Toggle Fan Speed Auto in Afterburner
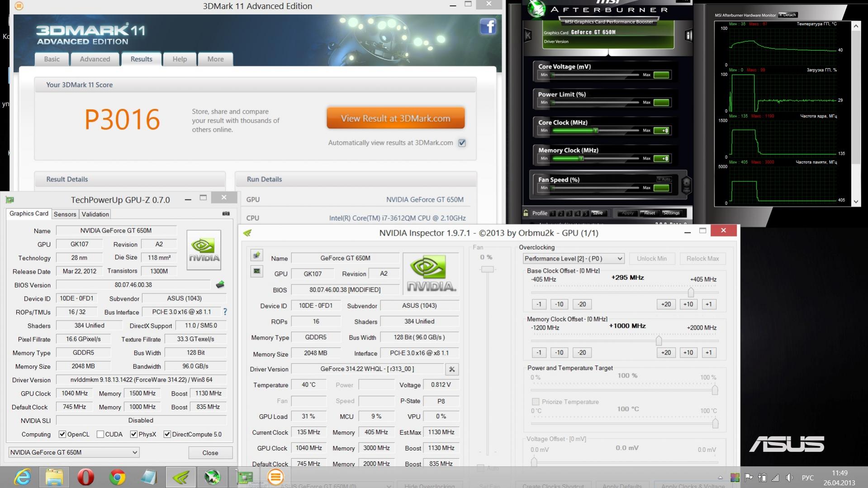 click(664, 179)
